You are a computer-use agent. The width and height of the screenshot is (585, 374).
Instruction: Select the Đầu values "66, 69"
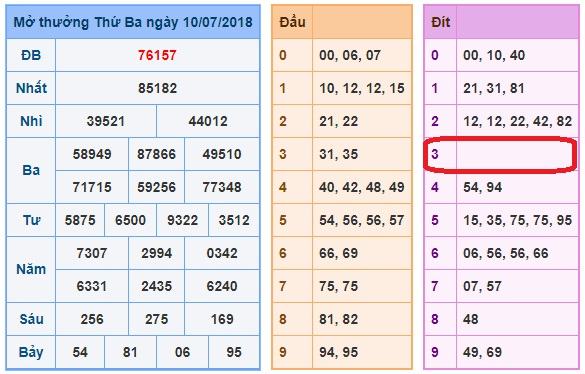[338, 253]
